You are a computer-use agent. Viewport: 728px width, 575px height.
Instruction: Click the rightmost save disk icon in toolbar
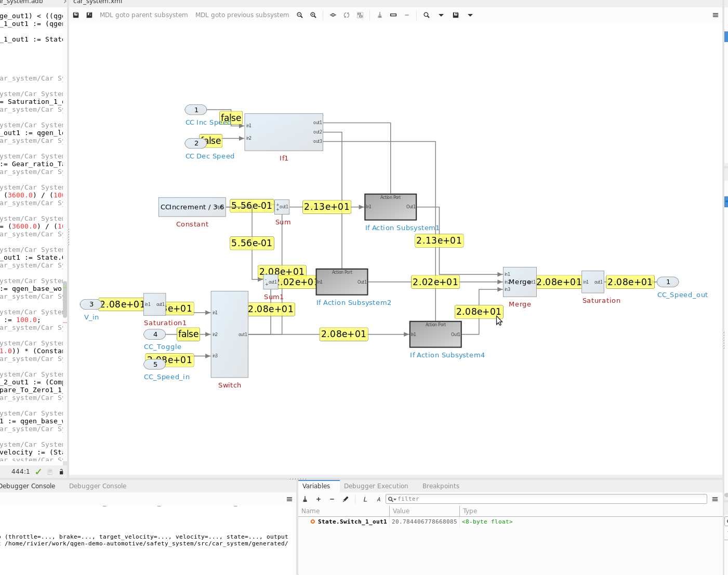click(x=456, y=15)
